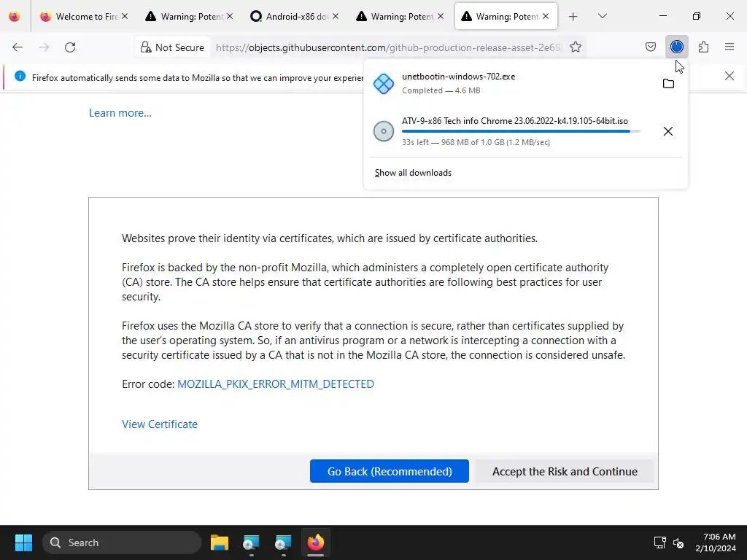List all tabs dropdown
747x560 pixels.
[x=602, y=16]
